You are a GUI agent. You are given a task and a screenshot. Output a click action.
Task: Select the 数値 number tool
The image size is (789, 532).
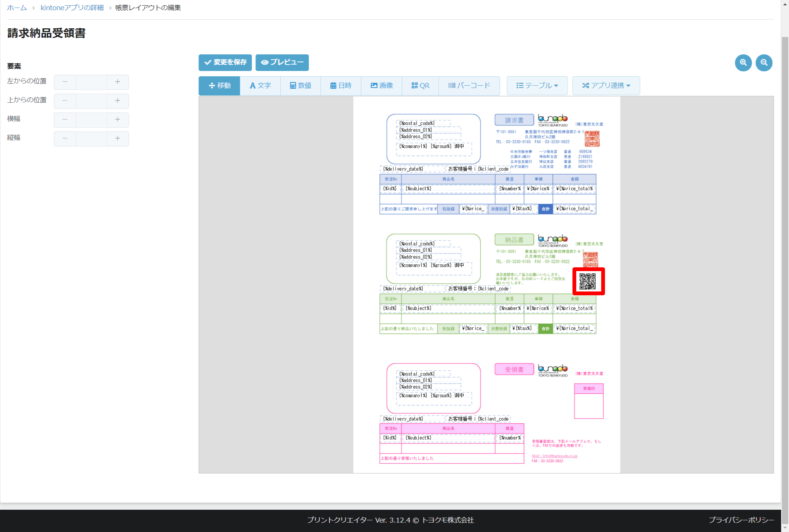click(x=300, y=86)
